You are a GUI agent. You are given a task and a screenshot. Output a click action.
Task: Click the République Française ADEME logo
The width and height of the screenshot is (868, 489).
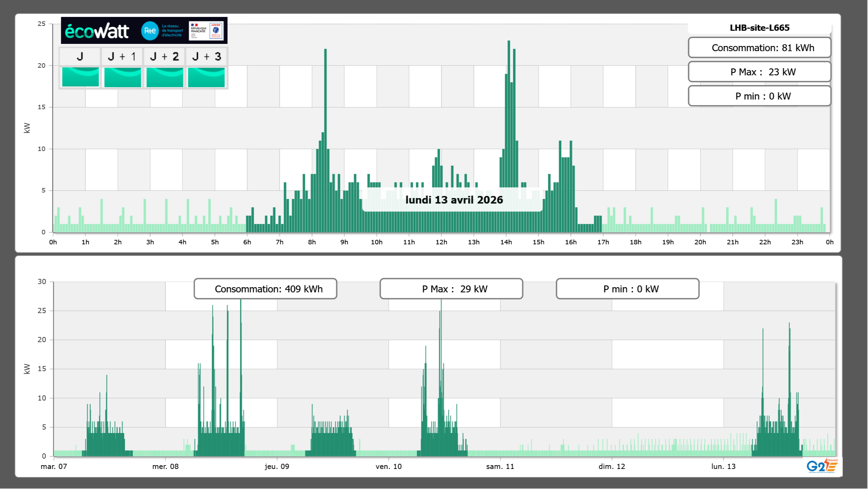tap(206, 31)
